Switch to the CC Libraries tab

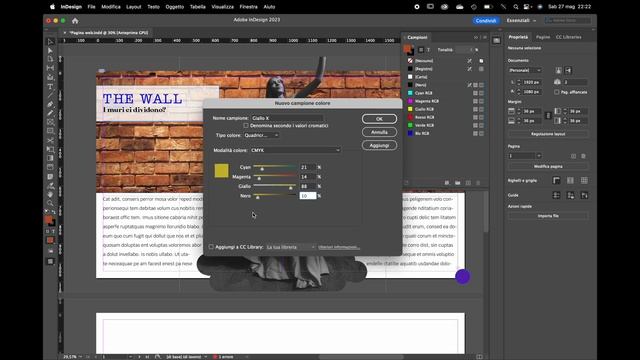569,37
